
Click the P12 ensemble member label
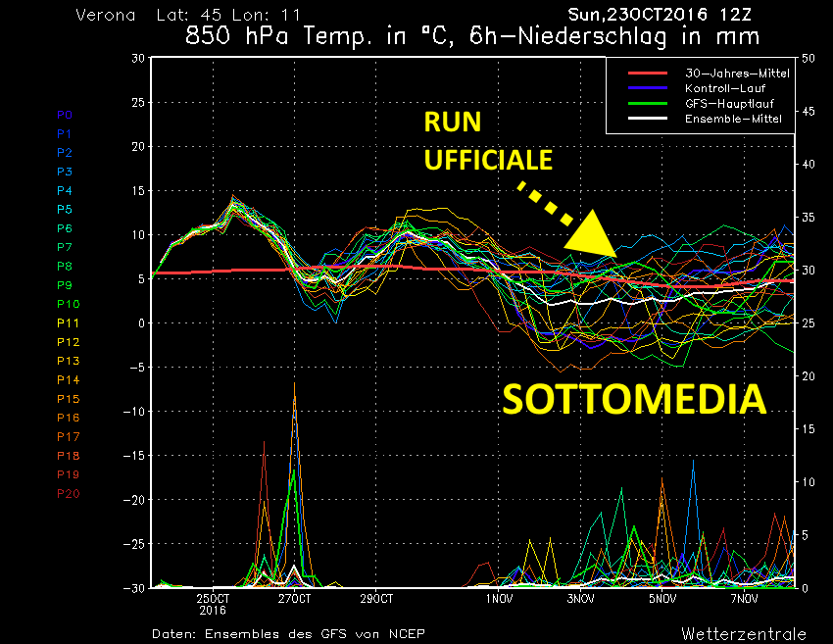(x=68, y=342)
